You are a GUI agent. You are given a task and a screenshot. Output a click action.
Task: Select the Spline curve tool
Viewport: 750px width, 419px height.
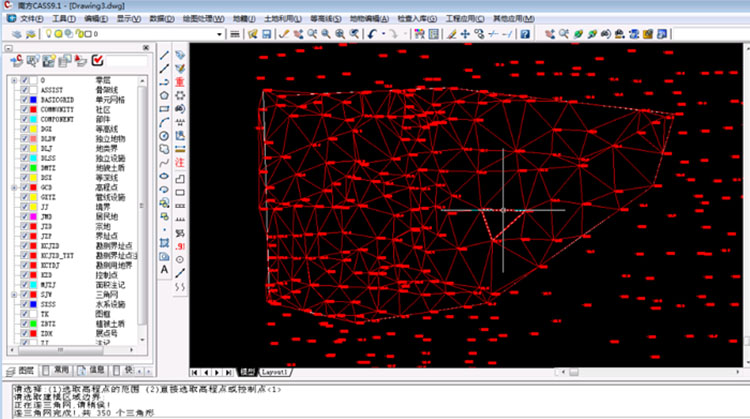tap(164, 163)
